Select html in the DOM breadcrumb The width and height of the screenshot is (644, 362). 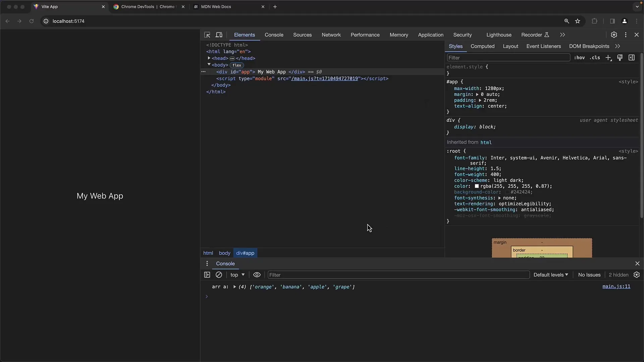[x=208, y=253]
